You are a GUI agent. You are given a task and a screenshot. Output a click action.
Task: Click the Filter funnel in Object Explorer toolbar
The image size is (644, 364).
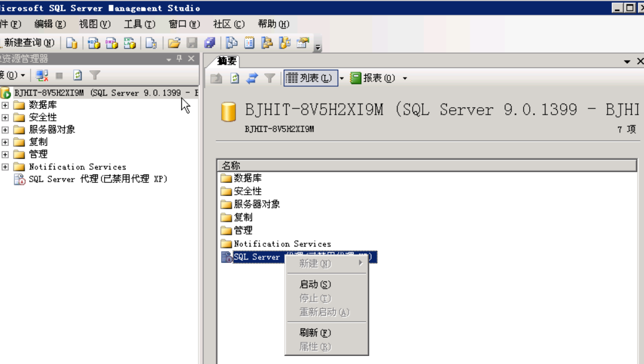point(95,76)
